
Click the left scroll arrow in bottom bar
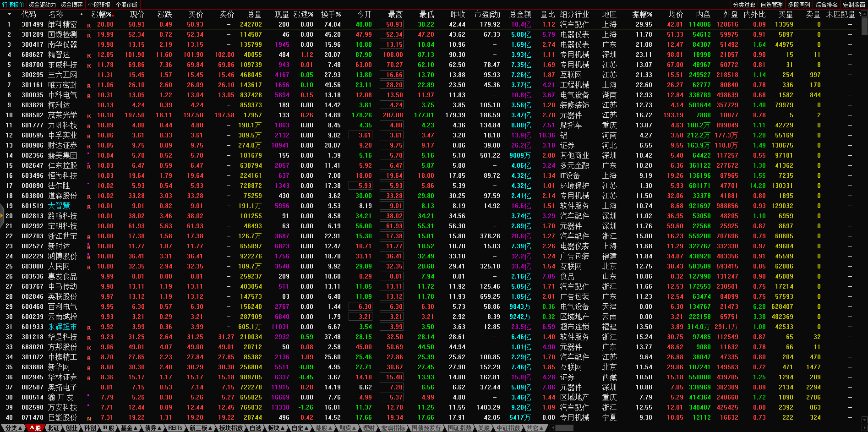tap(553, 428)
